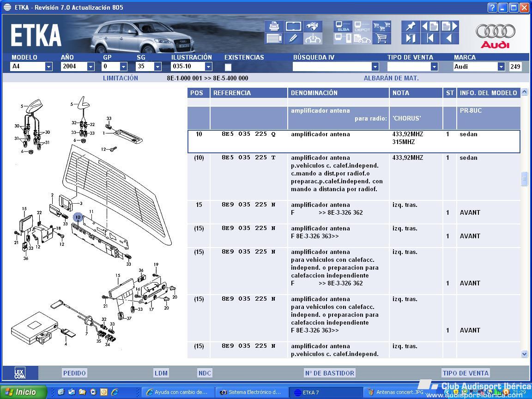The width and height of the screenshot is (532, 399).
Task: Click the help question mark button
Action: [x=492, y=7]
